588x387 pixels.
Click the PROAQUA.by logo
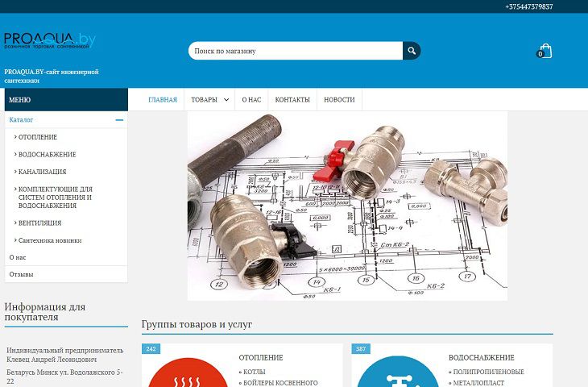coord(50,41)
